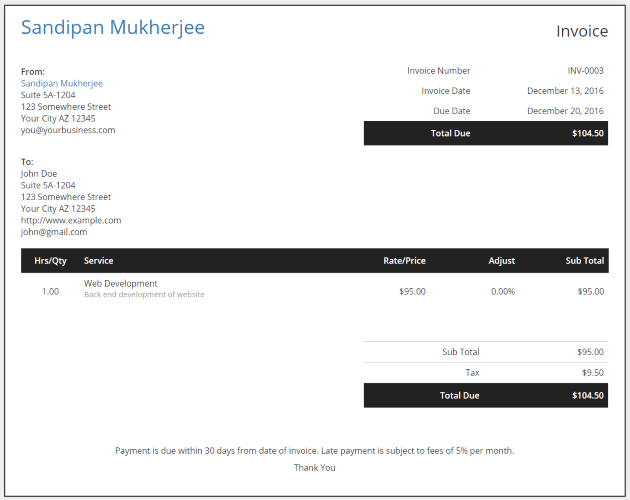Click the $95.00 line item sub total
This screenshot has height=500, width=630.
pos(591,291)
